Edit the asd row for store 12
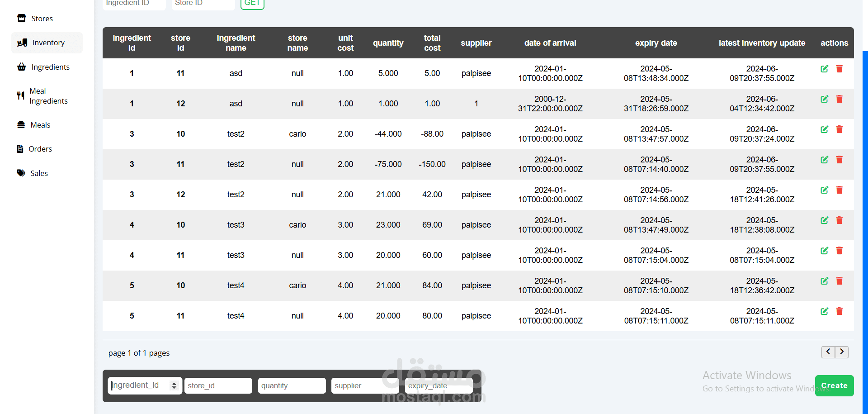868x414 pixels. coord(825,99)
